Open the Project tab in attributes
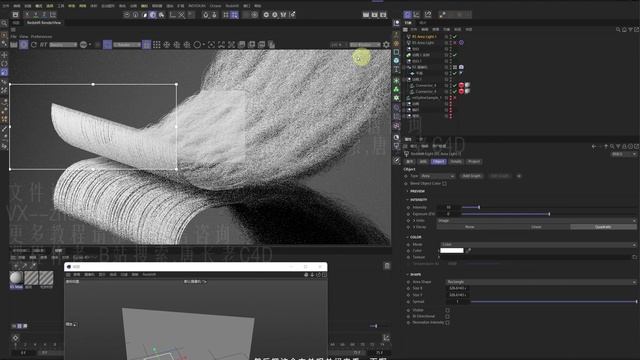The image size is (640, 360). point(474,162)
